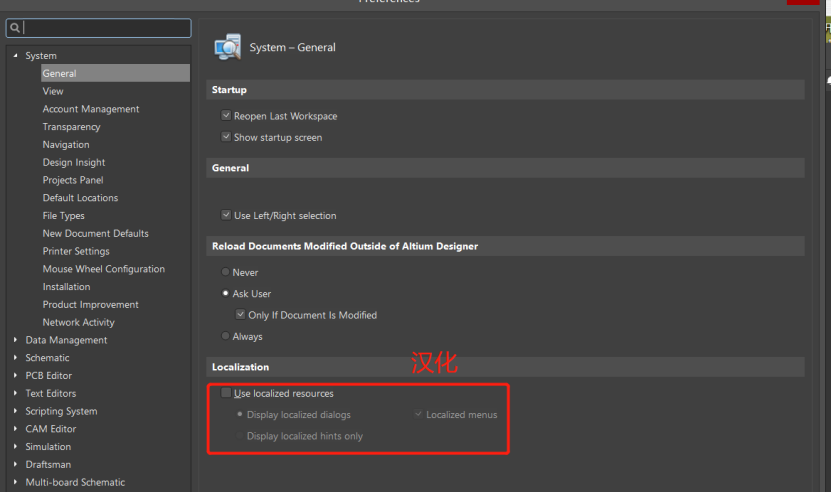This screenshot has width=831, height=493.
Task: Select General under System
Action: pos(115,73)
